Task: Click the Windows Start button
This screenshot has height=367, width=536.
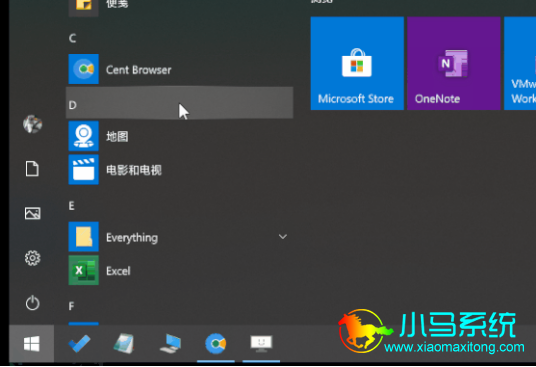Action: [31, 344]
